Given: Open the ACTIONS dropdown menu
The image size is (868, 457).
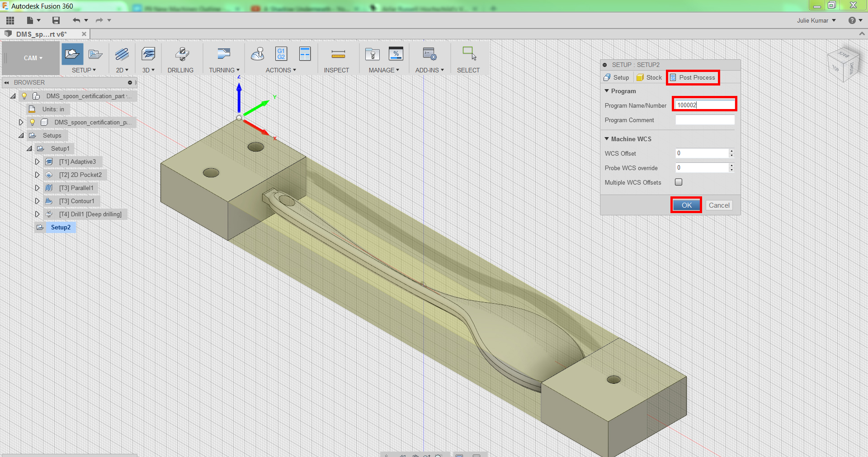Looking at the screenshot, I should (281, 70).
